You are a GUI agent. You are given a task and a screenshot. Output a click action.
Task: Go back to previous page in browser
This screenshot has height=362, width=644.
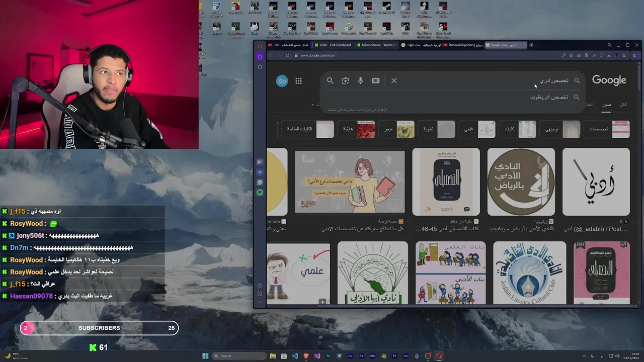click(x=270, y=55)
